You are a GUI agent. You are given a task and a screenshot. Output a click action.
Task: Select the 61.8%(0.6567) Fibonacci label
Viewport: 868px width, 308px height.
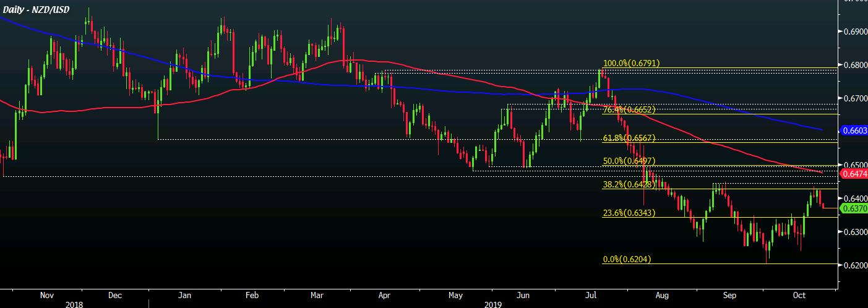pos(629,138)
